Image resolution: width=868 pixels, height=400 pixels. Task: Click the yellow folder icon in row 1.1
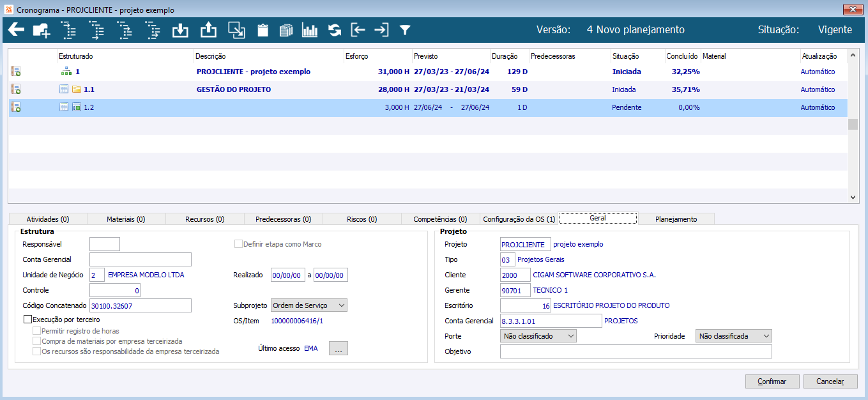click(x=77, y=89)
